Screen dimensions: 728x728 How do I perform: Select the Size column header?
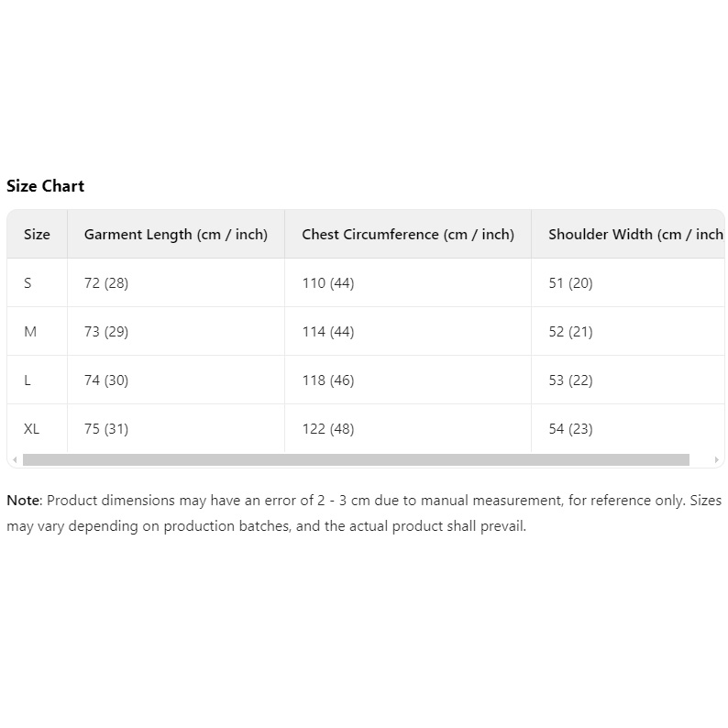[37, 235]
